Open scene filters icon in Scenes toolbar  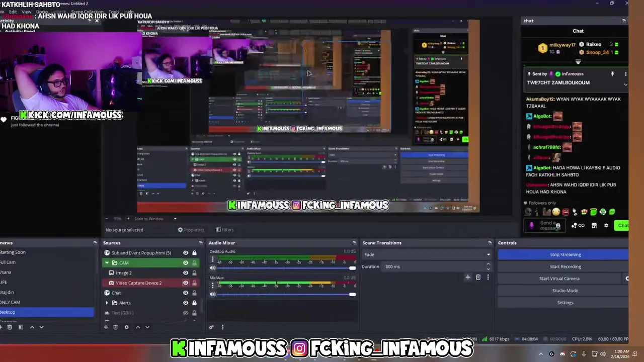coord(21,327)
